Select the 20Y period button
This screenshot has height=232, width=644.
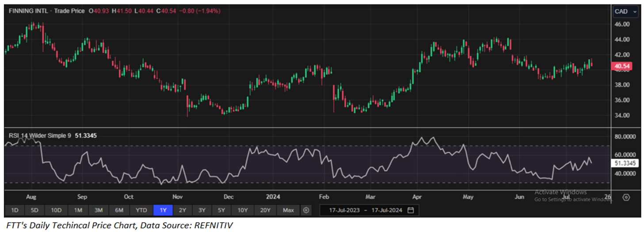(x=265, y=210)
